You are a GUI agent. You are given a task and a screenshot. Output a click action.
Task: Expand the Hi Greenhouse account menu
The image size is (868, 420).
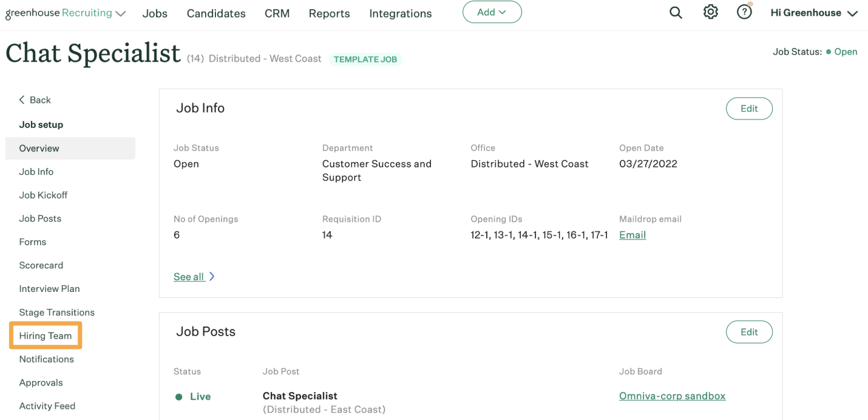[x=814, y=13]
